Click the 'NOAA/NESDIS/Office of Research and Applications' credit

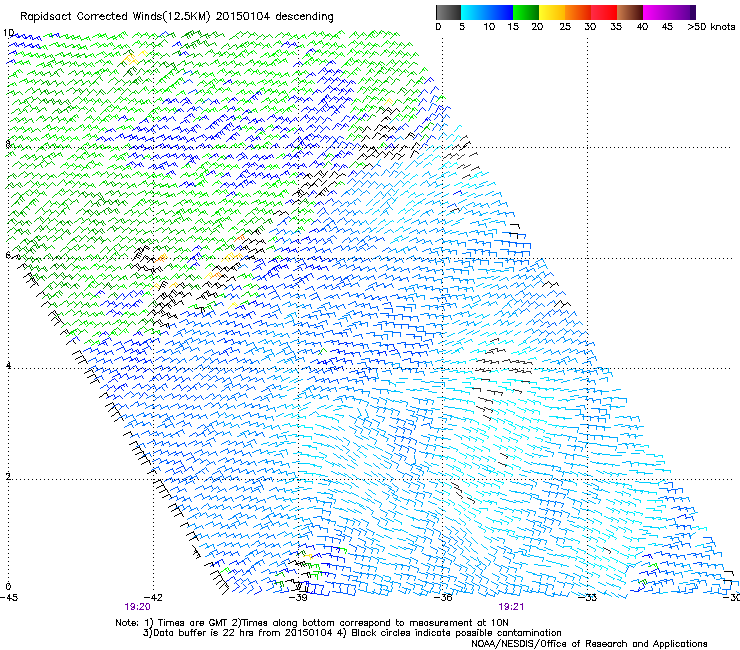(x=589, y=644)
